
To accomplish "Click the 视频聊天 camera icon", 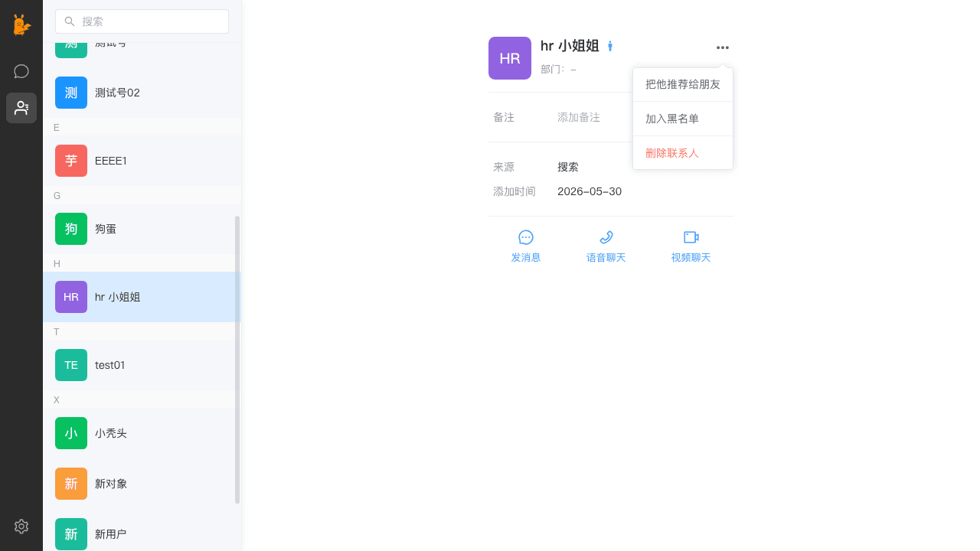I will 691,237.
